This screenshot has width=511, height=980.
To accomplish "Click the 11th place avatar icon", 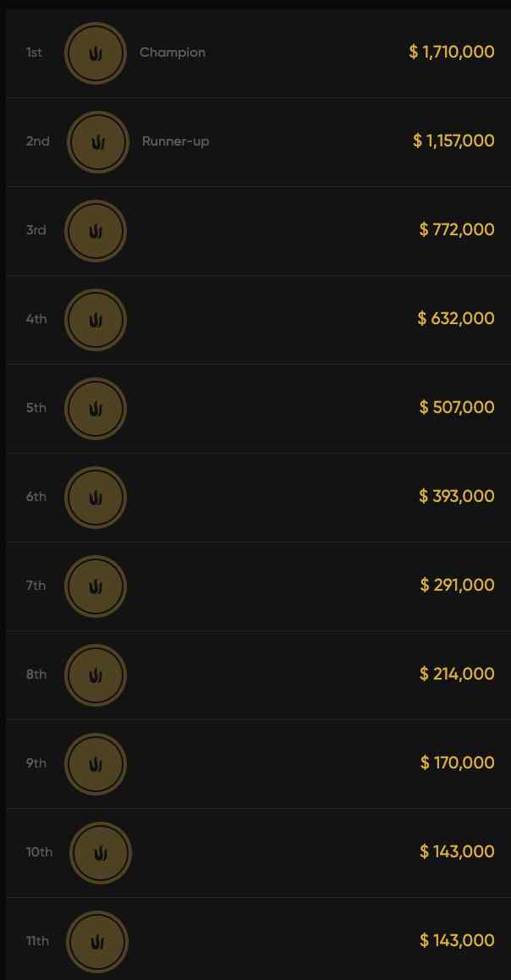I will click(97, 942).
